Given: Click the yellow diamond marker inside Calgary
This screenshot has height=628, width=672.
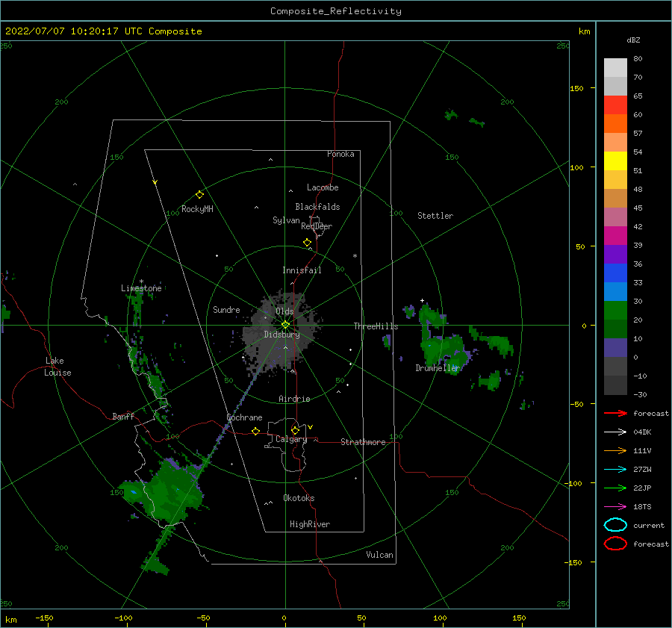Looking at the screenshot, I should 295,430.
